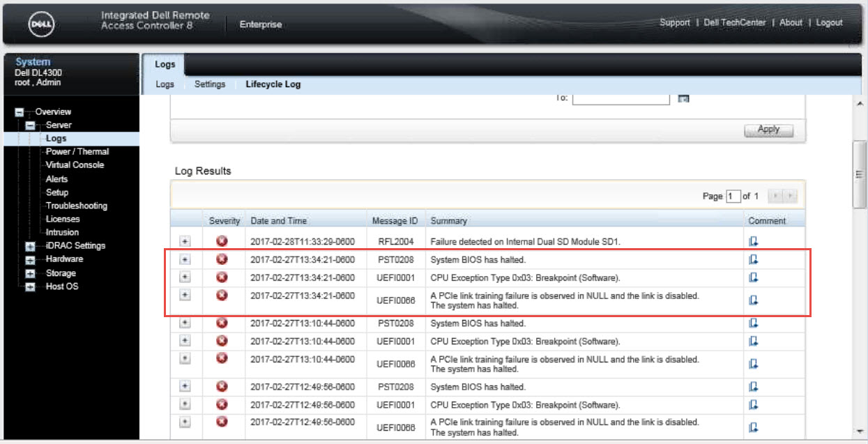Open comment icon for 13:10:44 UEFI0001 entry
868x444 pixels.
[753, 342]
